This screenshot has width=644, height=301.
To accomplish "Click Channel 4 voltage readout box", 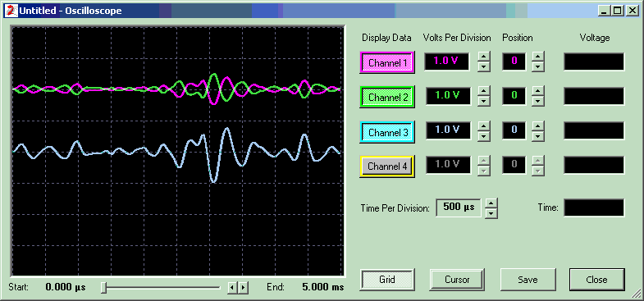I will [x=594, y=165].
